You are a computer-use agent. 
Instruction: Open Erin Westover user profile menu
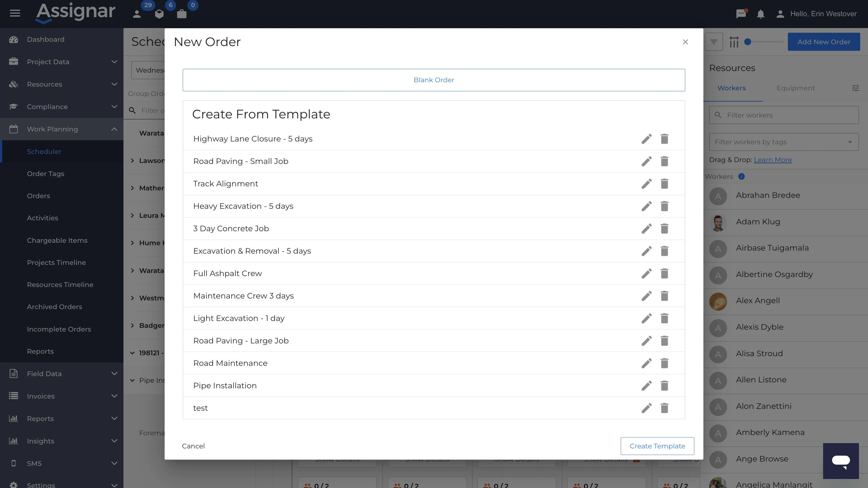coord(816,14)
